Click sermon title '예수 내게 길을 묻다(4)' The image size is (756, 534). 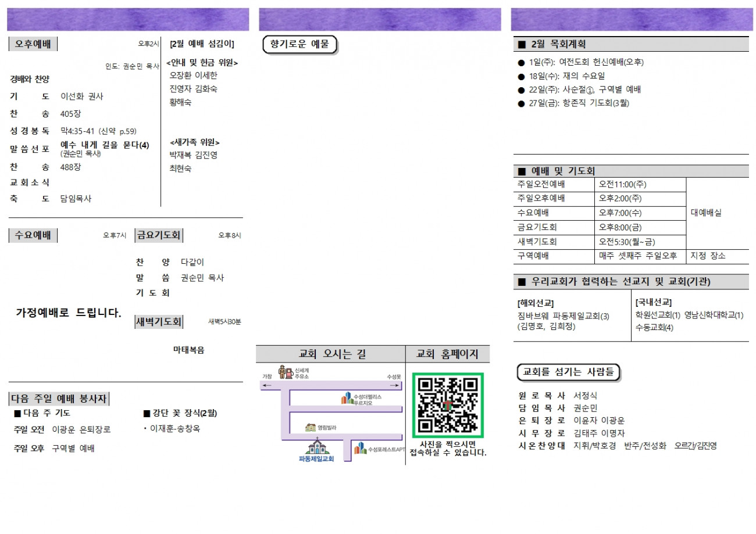pyautogui.click(x=105, y=145)
